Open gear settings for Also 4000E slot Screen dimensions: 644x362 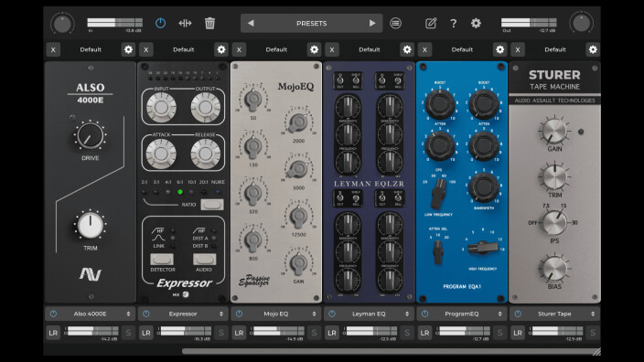pyautogui.click(x=129, y=49)
